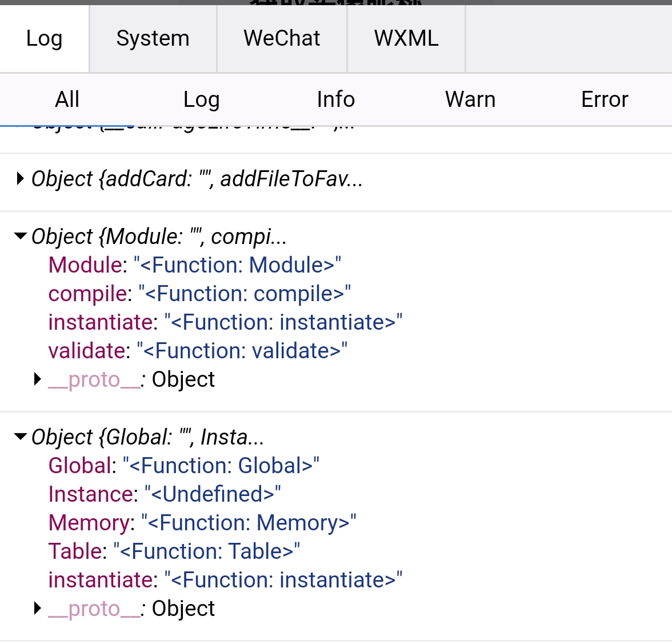Click the Instance "<Undefined>" property
672x644 pixels.
[x=165, y=494]
